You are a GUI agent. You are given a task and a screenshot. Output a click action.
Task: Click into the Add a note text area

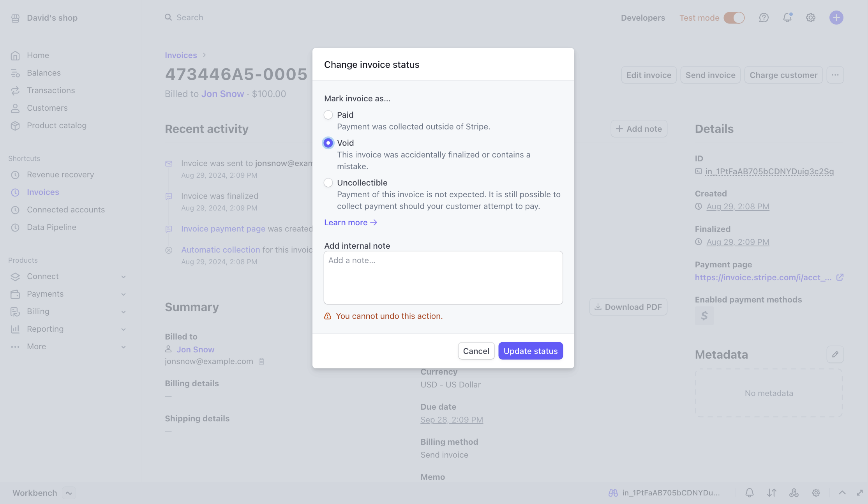point(443,278)
